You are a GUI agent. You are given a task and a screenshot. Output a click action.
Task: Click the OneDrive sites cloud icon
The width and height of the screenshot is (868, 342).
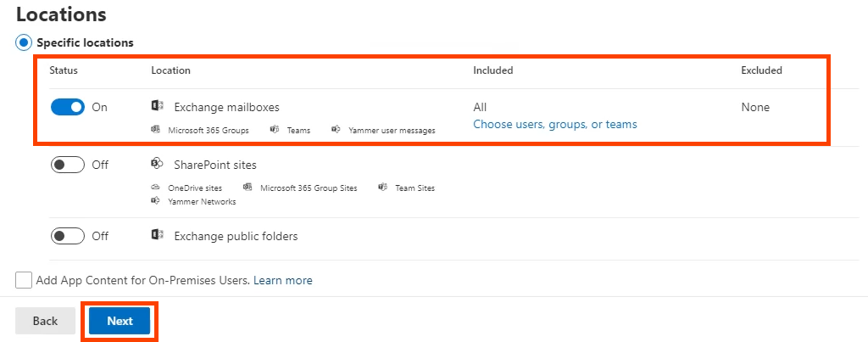[x=156, y=188]
